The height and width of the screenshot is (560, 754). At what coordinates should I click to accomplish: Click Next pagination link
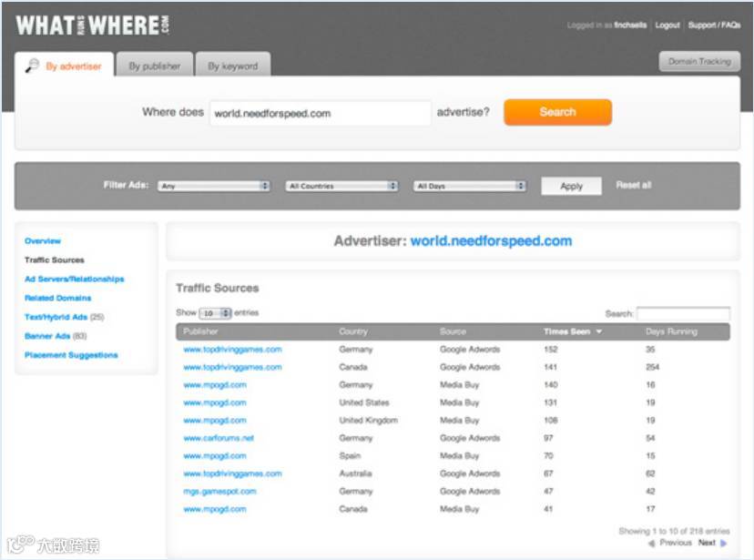(707, 543)
